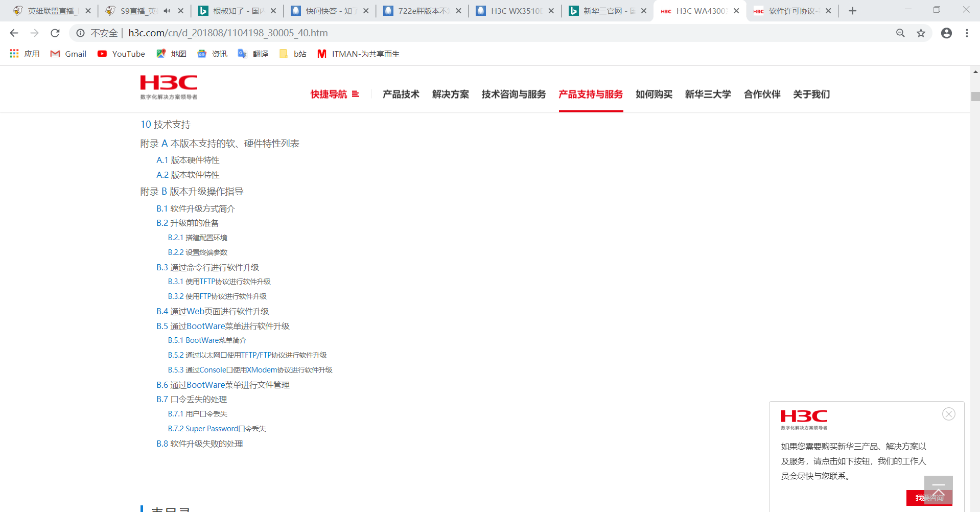This screenshot has height=512, width=980.
Task: Switch to the 根叔知了 tab
Action: 237,11
